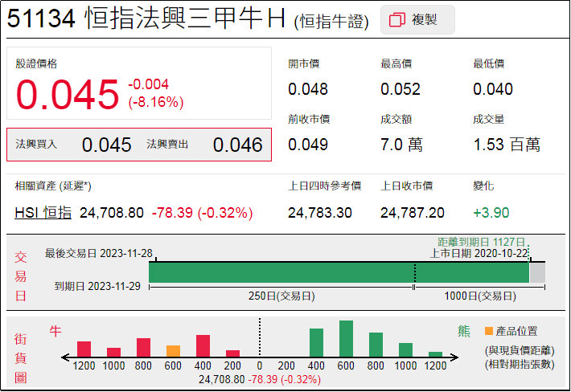Click the green 熊 label
The image size is (571, 392).
[464, 331]
